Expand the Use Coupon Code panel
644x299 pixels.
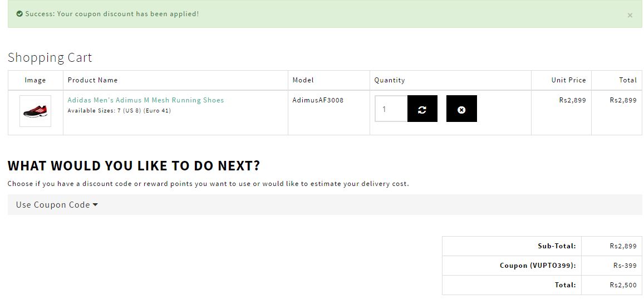click(53, 205)
